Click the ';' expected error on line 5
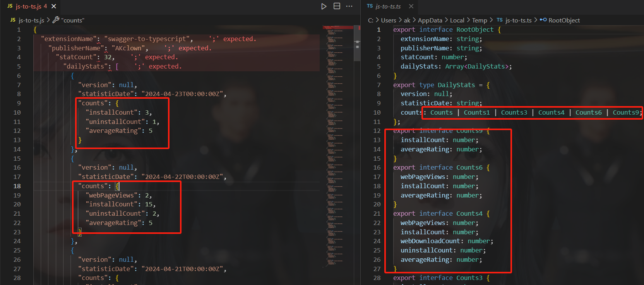This screenshot has width=644, height=285. (158, 67)
